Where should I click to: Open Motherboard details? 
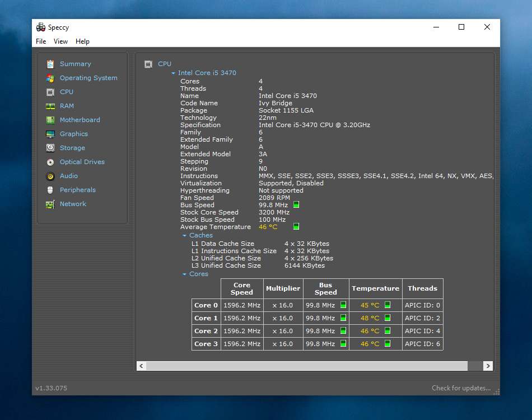[80, 120]
